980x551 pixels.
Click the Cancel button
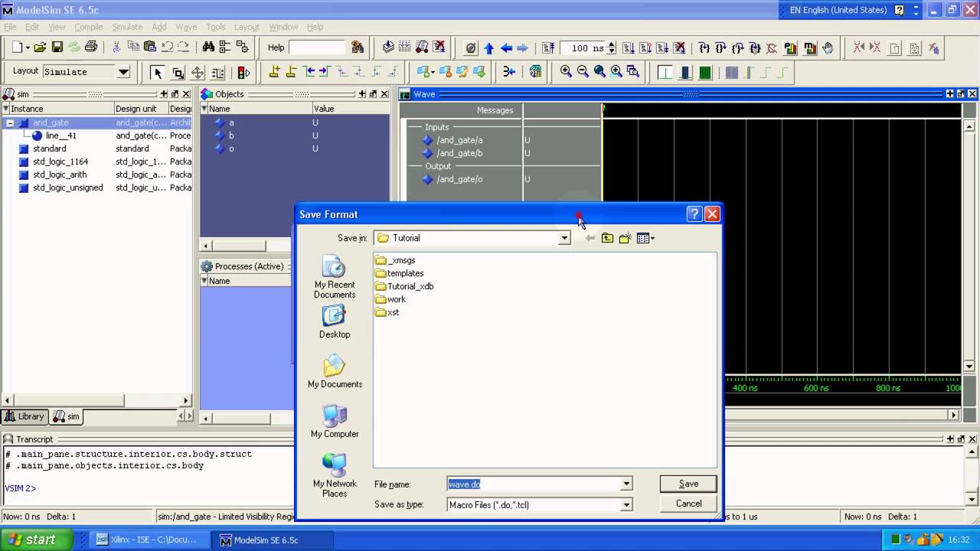[688, 504]
